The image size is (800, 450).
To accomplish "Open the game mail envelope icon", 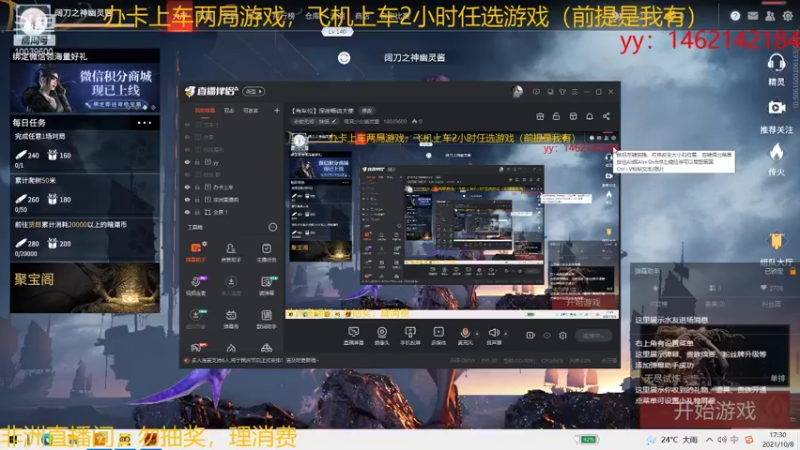I will 753,16.
